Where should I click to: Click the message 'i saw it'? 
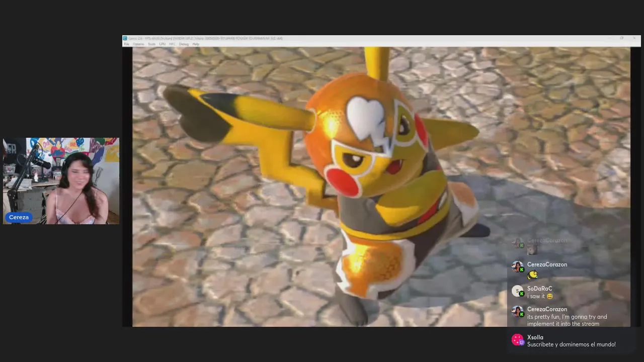[540, 296]
